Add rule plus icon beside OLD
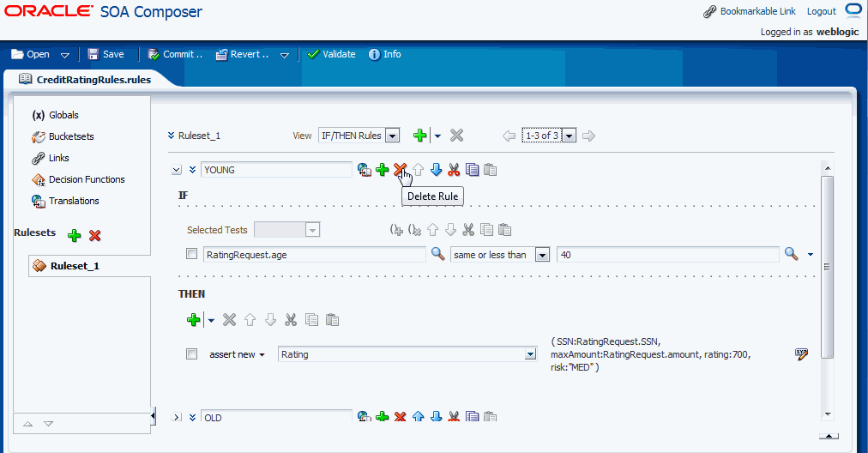The width and height of the screenshot is (868, 453). [382, 416]
